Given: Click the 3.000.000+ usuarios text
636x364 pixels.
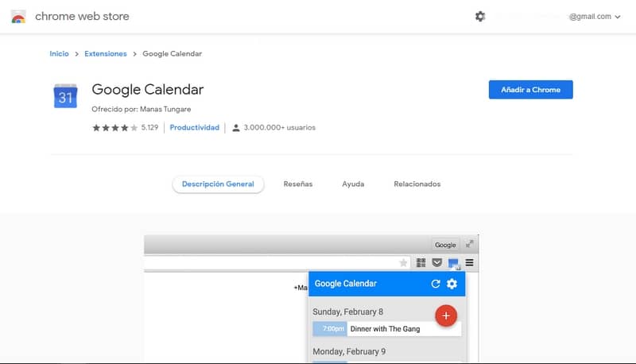Looking at the screenshot, I should pos(280,127).
